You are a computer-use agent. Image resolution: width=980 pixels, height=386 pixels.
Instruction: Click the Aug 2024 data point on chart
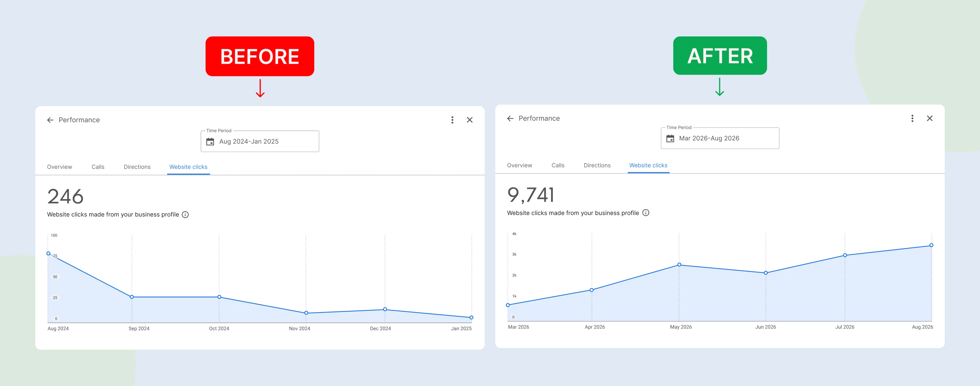[48, 254]
